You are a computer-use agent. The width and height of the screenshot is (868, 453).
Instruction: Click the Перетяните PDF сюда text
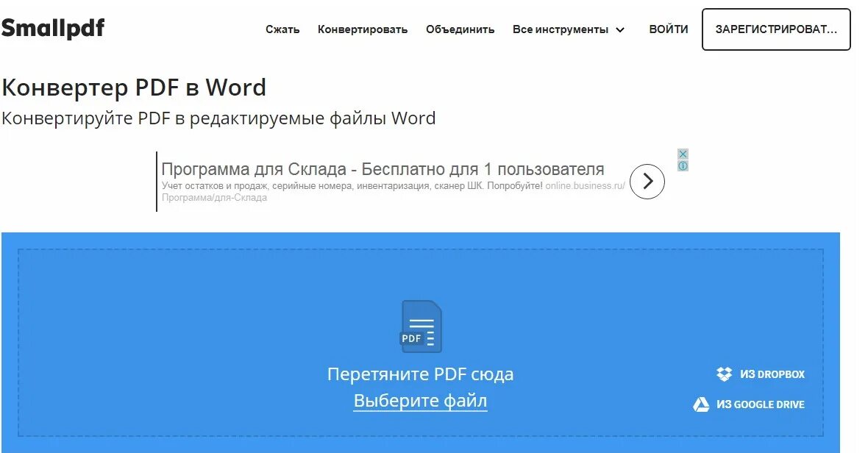(420, 374)
